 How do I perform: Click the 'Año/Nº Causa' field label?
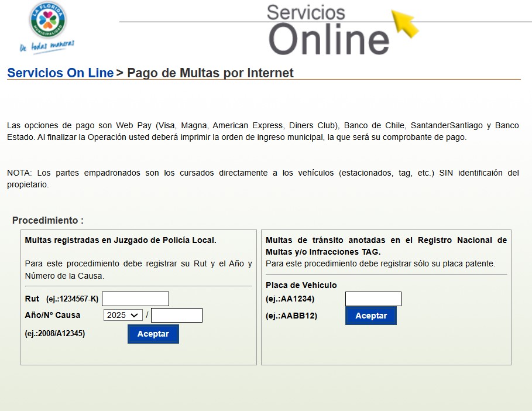[53, 315]
